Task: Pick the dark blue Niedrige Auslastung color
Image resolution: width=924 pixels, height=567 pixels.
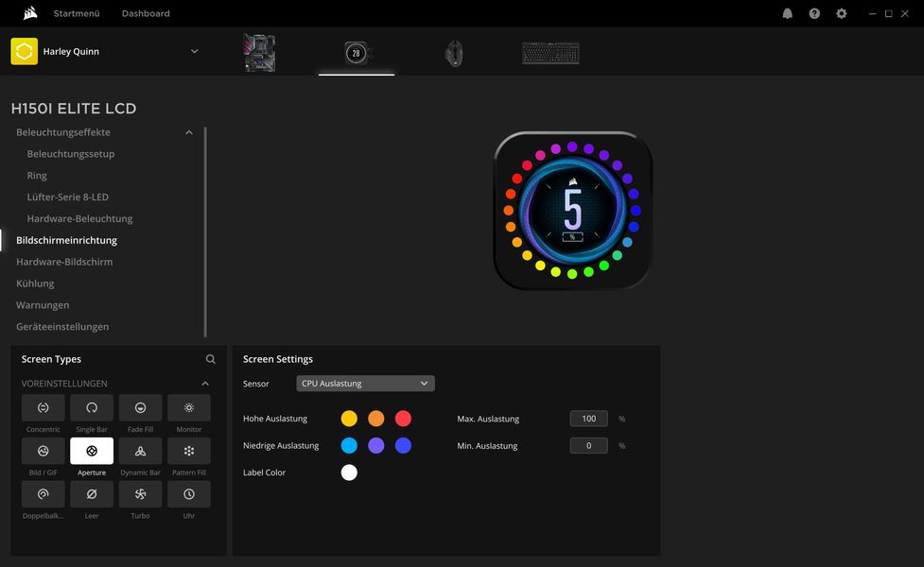Action: (x=403, y=446)
